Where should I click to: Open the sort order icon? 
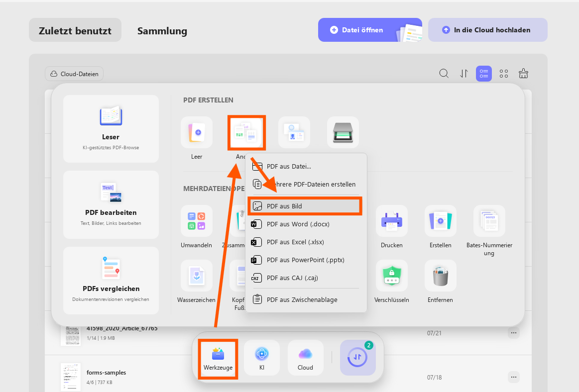(464, 74)
